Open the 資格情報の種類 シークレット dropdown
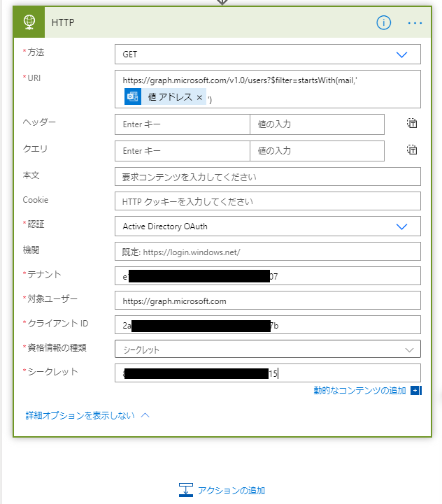 268,349
